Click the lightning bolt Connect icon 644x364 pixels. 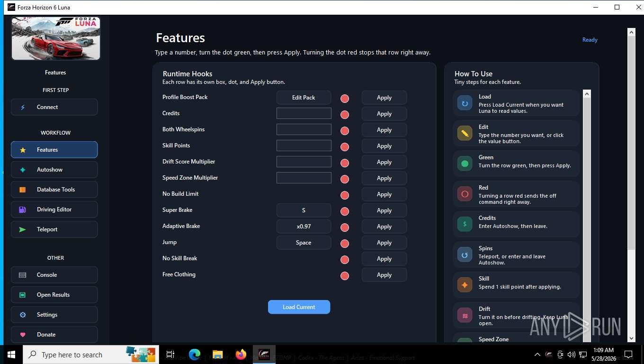click(23, 108)
